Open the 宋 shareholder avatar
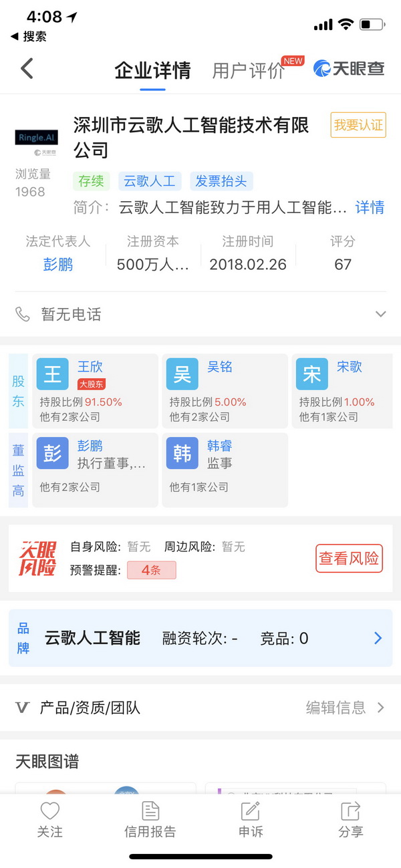This screenshot has height=868, width=401. pyautogui.click(x=312, y=374)
